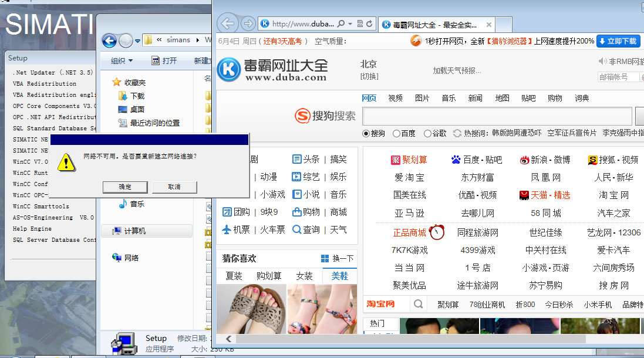Select 网络 in Explorer sidebar

(x=132, y=258)
